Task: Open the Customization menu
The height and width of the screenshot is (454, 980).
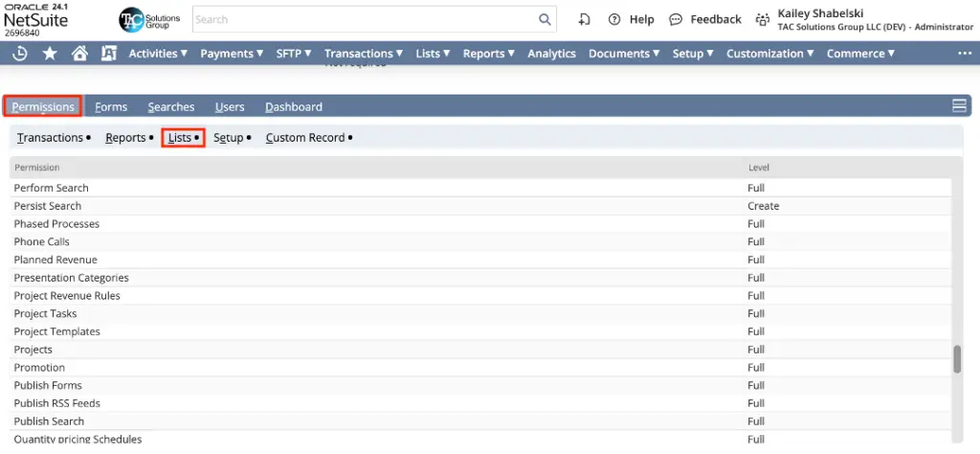Action: pos(770,54)
